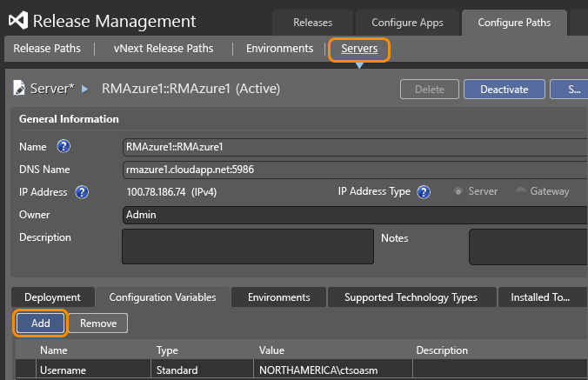Click the Value column header
588x380 pixels.
coord(271,350)
